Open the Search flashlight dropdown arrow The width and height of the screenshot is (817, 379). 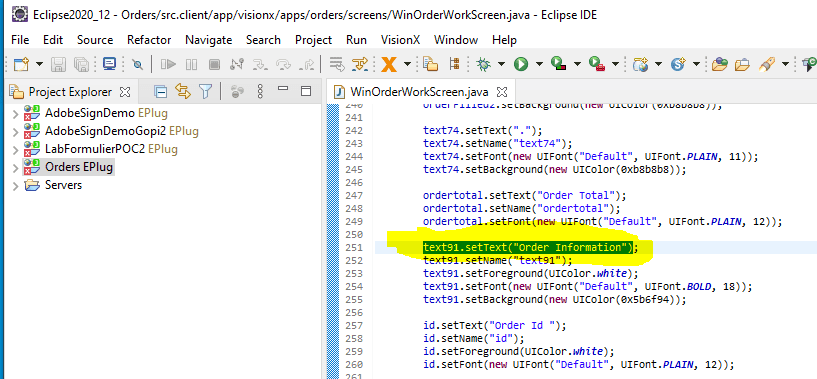tap(785, 65)
